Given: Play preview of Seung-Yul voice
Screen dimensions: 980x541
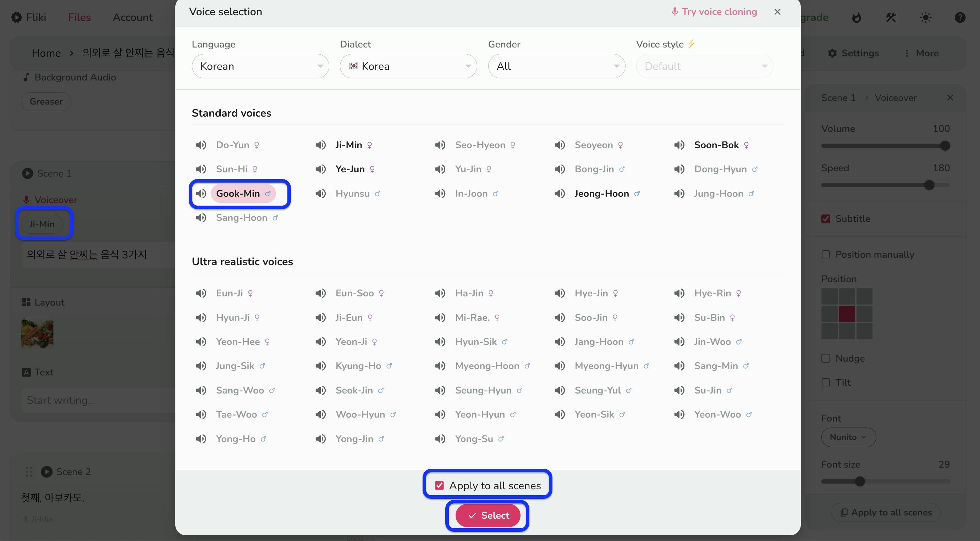Looking at the screenshot, I should pyautogui.click(x=560, y=390).
